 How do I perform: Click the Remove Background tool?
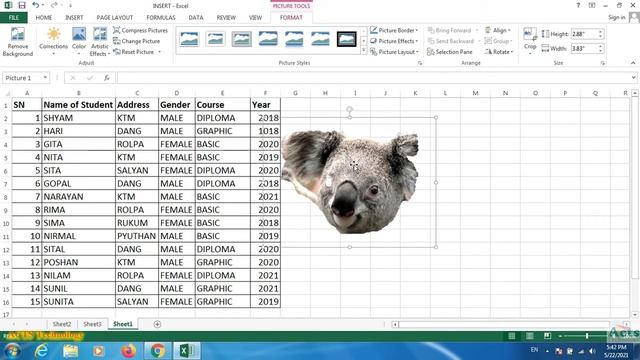tap(18, 42)
